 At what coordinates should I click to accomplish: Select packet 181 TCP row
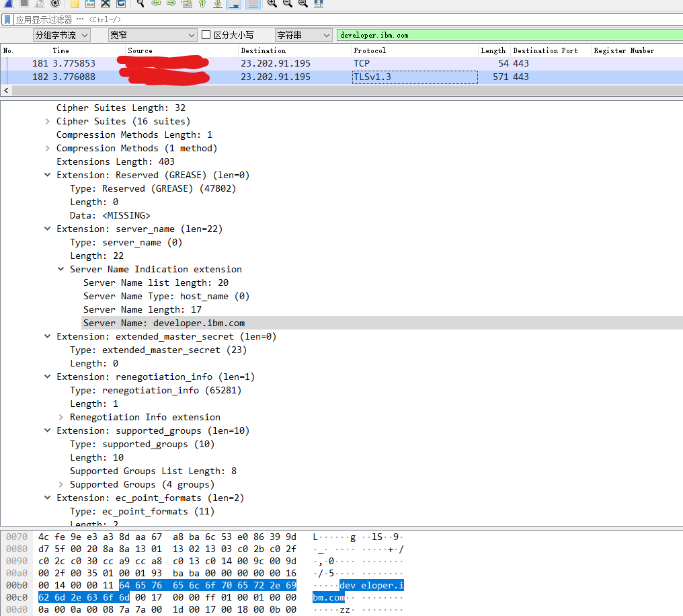click(341, 64)
